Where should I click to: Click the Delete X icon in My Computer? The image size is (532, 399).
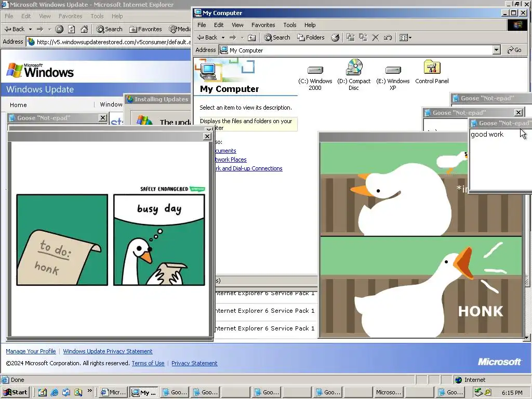[x=375, y=37]
